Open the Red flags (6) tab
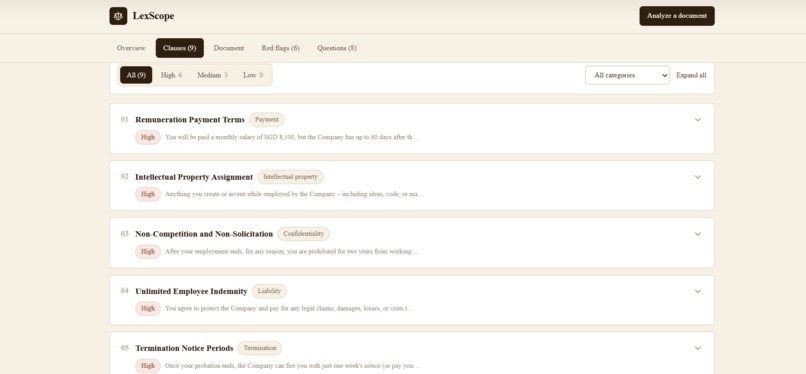Viewport: 806px width, 374px height. [x=280, y=48]
